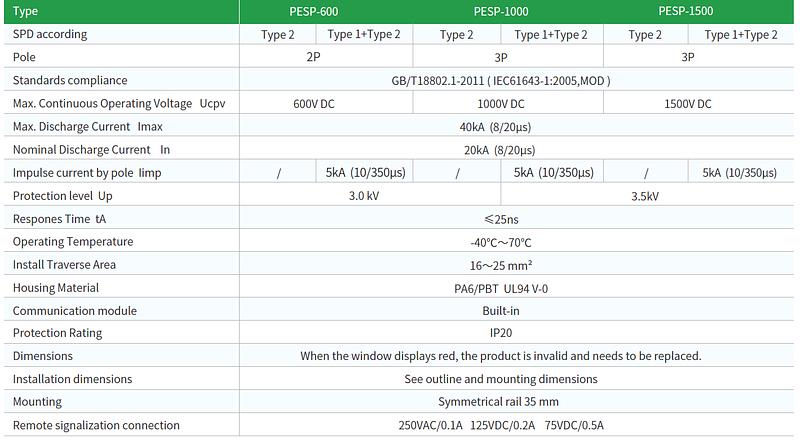Select the 2P pole cell

313,58
